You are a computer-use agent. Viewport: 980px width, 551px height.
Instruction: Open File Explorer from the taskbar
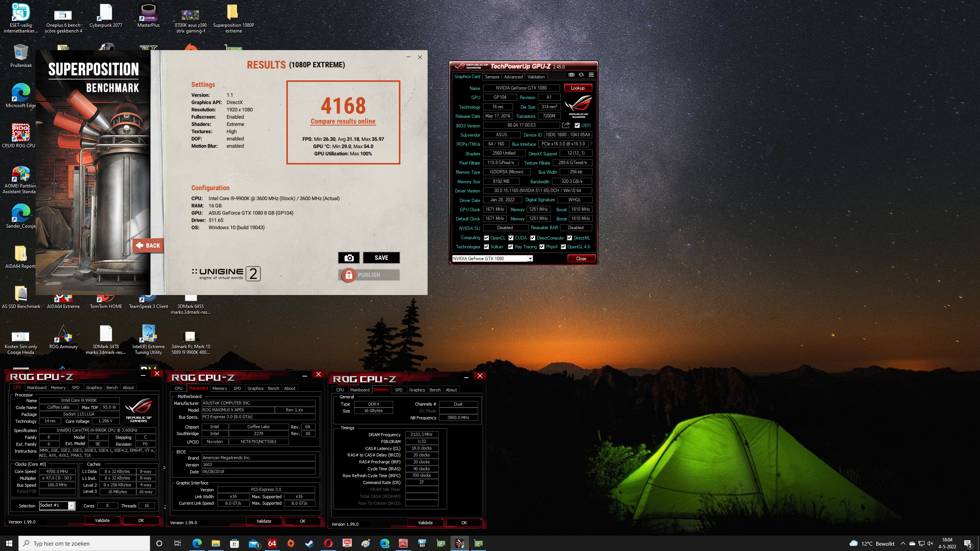coord(216,543)
